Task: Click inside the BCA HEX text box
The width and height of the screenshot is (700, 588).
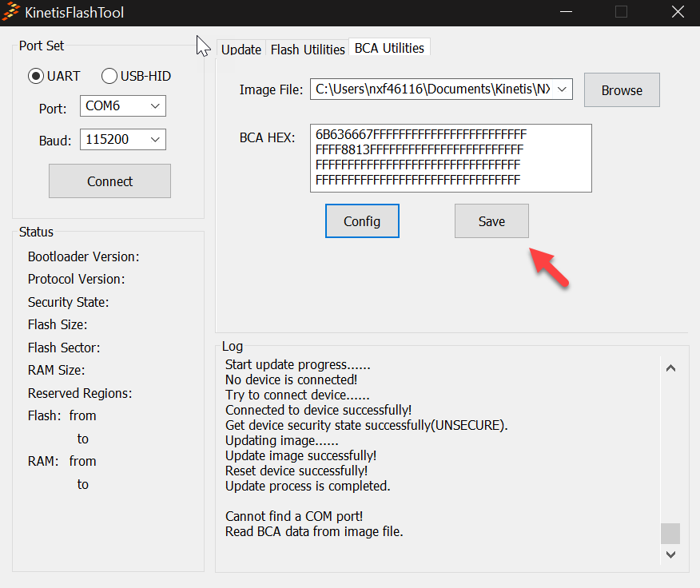Action: pyautogui.click(x=451, y=158)
